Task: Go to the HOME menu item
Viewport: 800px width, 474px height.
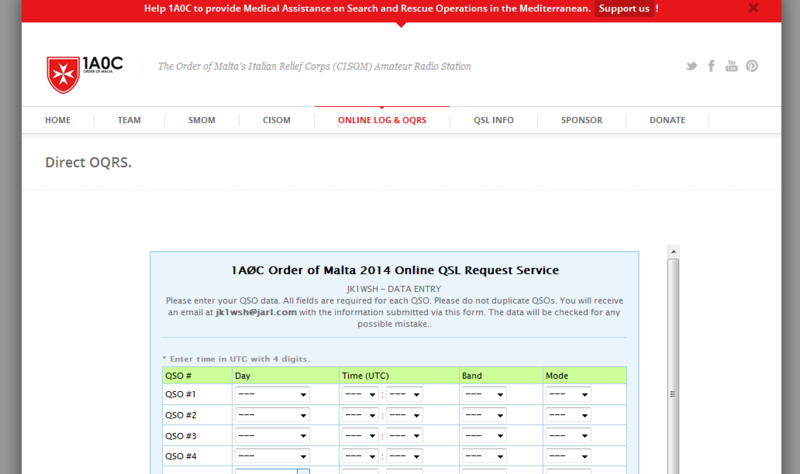Action: click(58, 120)
